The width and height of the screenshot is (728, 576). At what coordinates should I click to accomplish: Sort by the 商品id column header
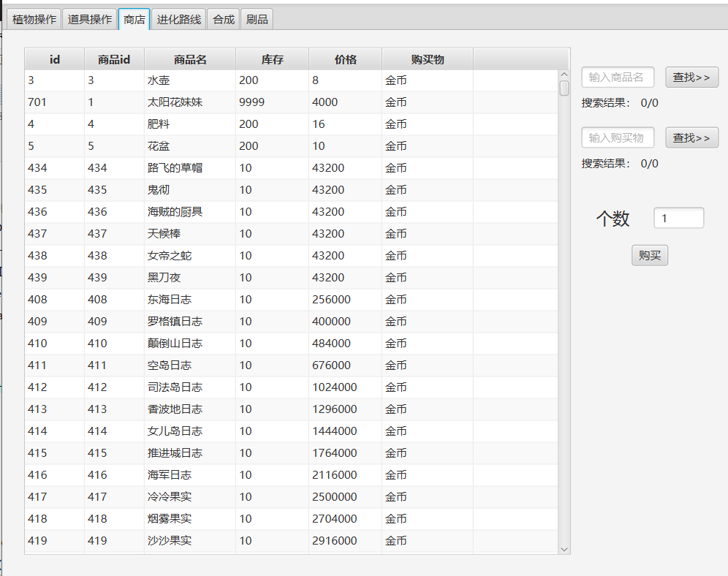click(114, 59)
